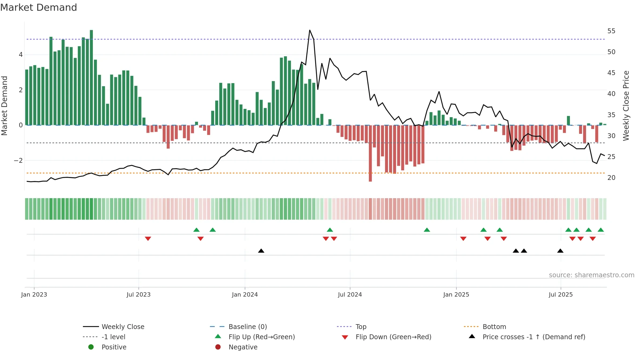Toggle the -1 level legend item
This screenshot has height=362, width=644.
104,337
